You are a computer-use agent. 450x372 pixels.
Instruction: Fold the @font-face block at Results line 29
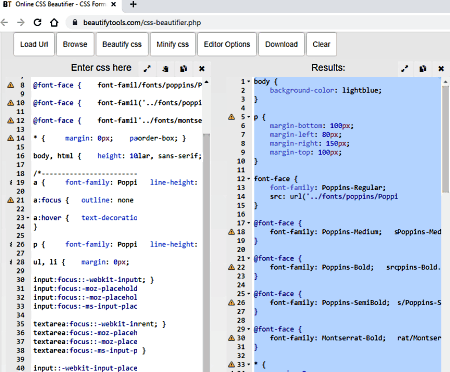pos(249,329)
